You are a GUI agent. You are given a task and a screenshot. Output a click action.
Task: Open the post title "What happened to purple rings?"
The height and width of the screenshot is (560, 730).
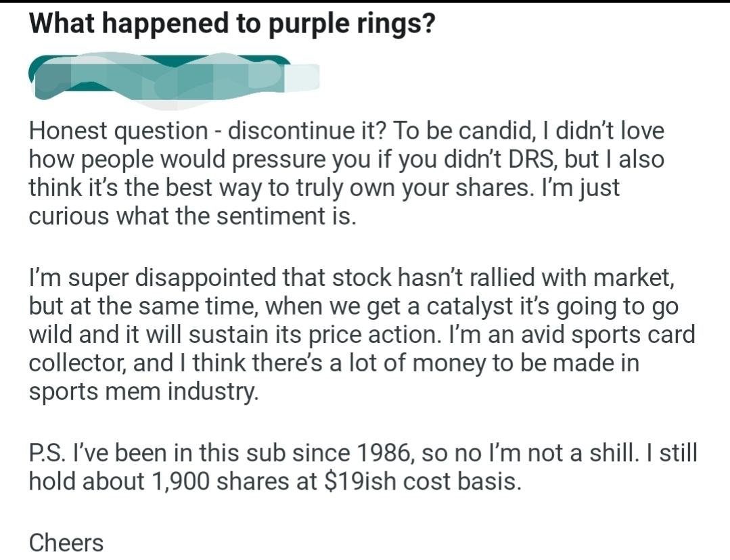coord(232,24)
